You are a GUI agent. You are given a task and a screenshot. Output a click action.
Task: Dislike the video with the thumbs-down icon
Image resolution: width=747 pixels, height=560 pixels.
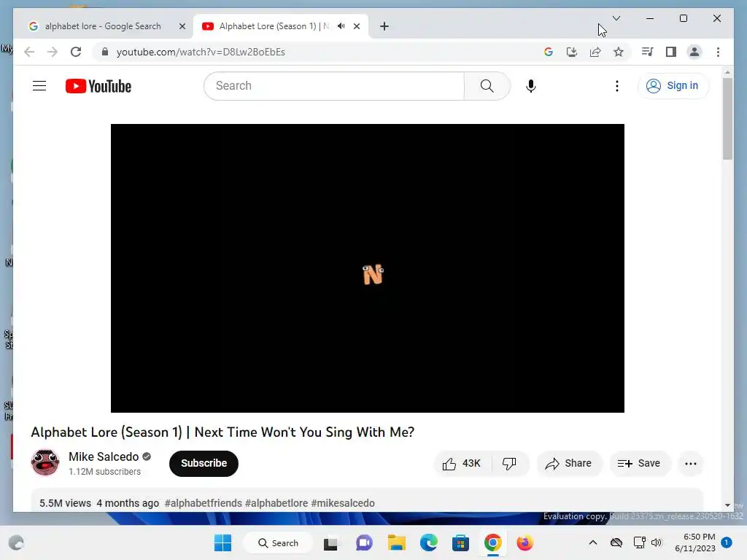click(509, 463)
